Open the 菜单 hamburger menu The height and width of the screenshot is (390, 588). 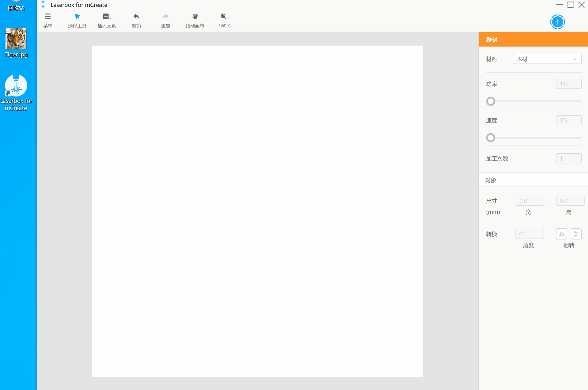click(48, 17)
